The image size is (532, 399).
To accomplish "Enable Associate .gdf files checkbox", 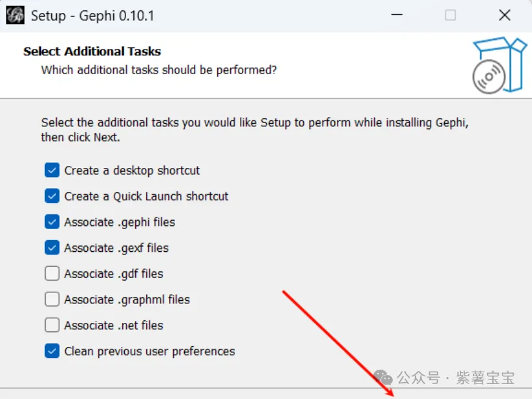I will point(52,273).
